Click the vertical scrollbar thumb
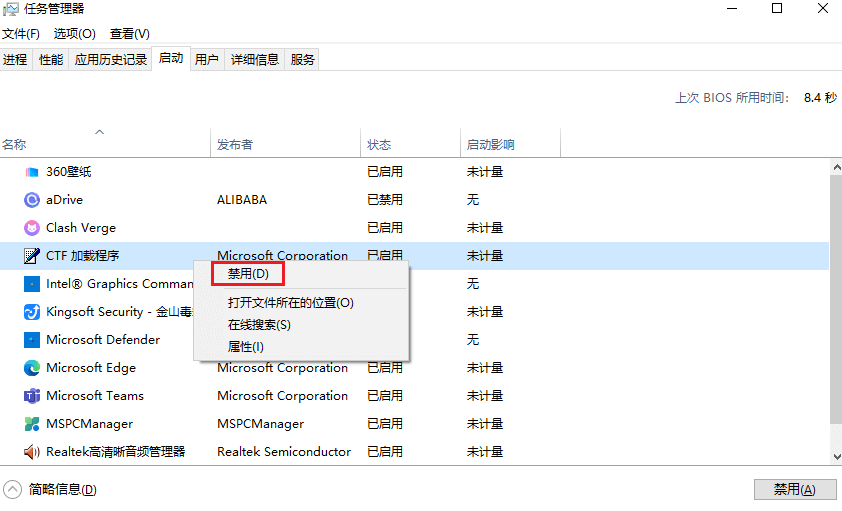842x511 pixels. click(836, 299)
